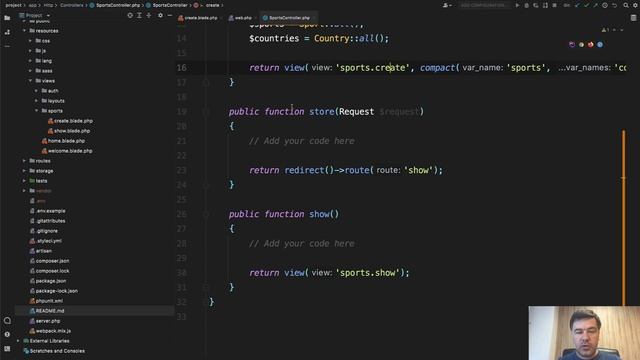This screenshot has height=360, width=640.
Task: Click the Git push arrow icon
Action: (596, 5)
